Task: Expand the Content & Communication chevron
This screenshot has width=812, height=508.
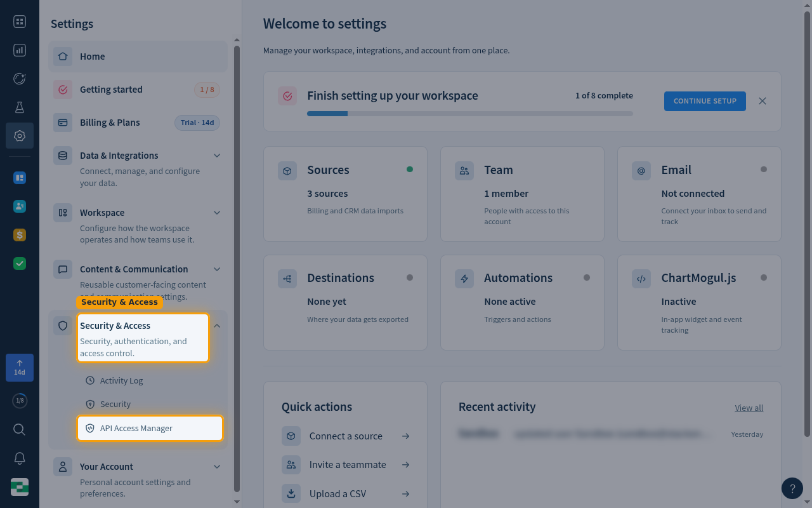Action: click(217, 269)
